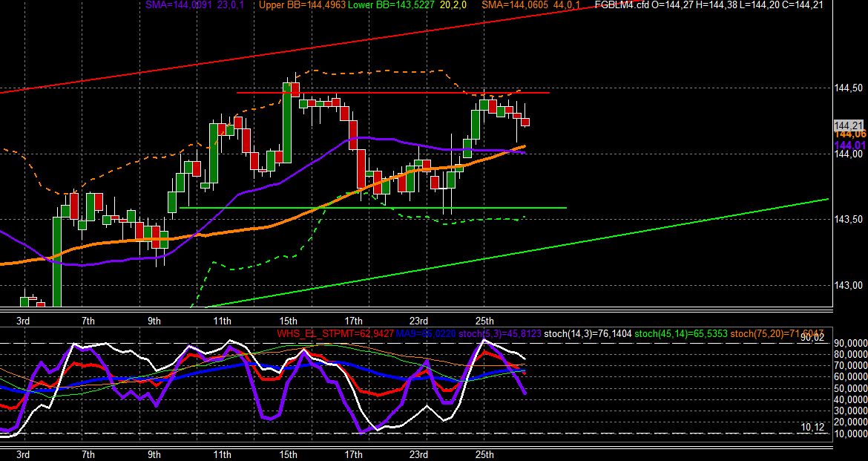Click the purple 144,01 SMA price tag
Viewport: 868px width, 461px height.
pos(851,145)
